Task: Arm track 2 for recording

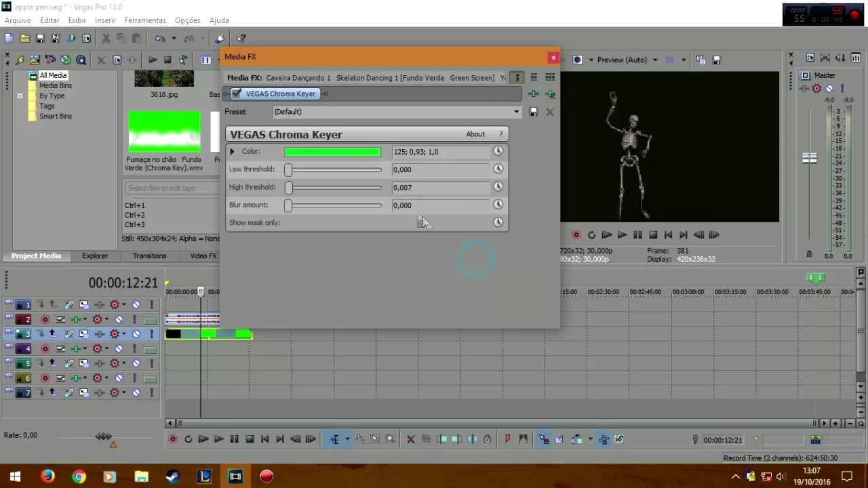Action: tap(45, 319)
